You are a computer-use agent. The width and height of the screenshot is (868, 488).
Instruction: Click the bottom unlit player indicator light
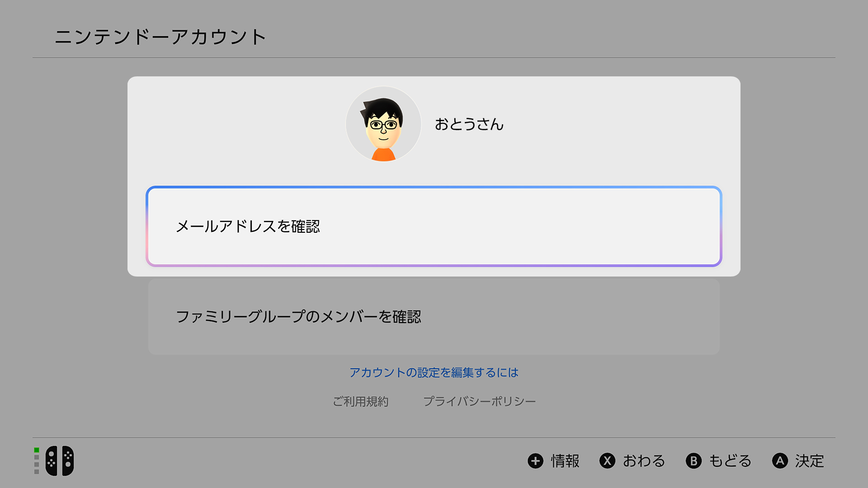pos(37,472)
